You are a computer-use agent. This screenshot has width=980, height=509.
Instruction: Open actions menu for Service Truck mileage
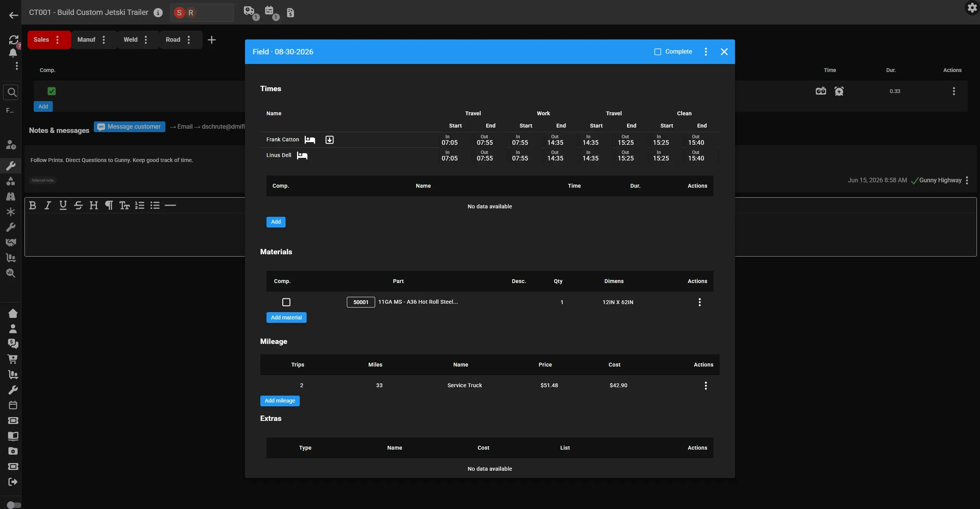coord(706,386)
